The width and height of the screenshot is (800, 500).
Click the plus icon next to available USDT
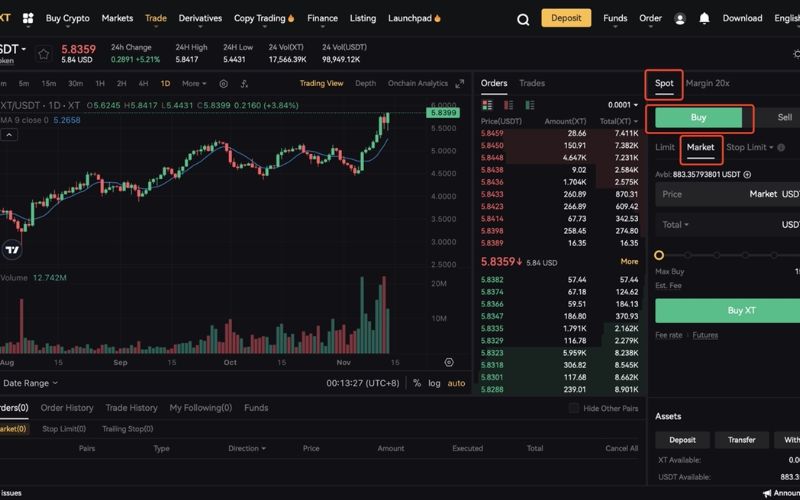pyautogui.click(x=747, y=174)
